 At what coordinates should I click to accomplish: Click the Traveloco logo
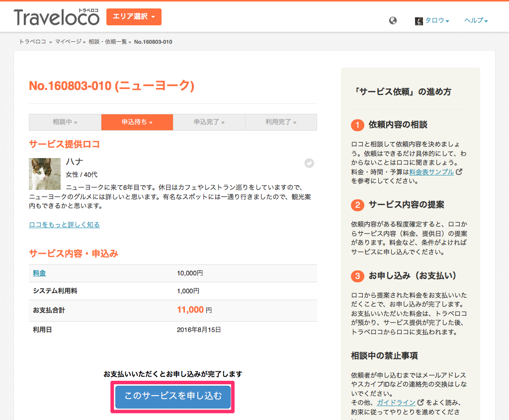click(57, 17)
